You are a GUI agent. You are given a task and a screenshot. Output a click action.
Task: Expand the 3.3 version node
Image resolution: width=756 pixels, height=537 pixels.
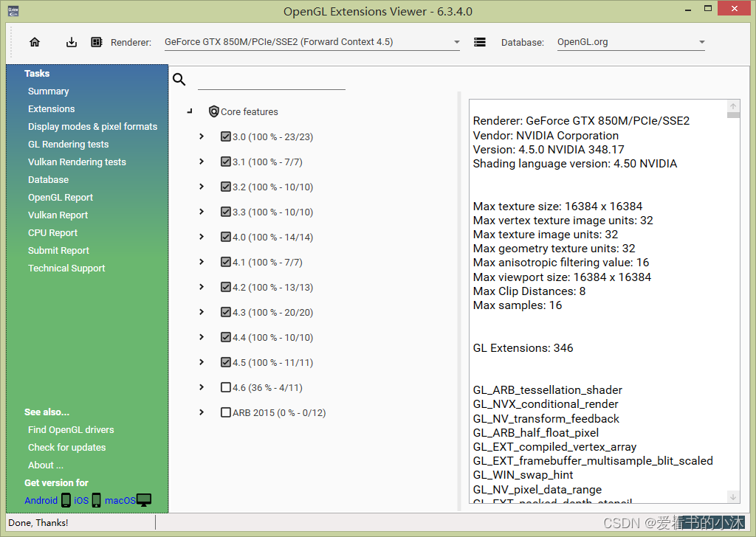[202, 212]
